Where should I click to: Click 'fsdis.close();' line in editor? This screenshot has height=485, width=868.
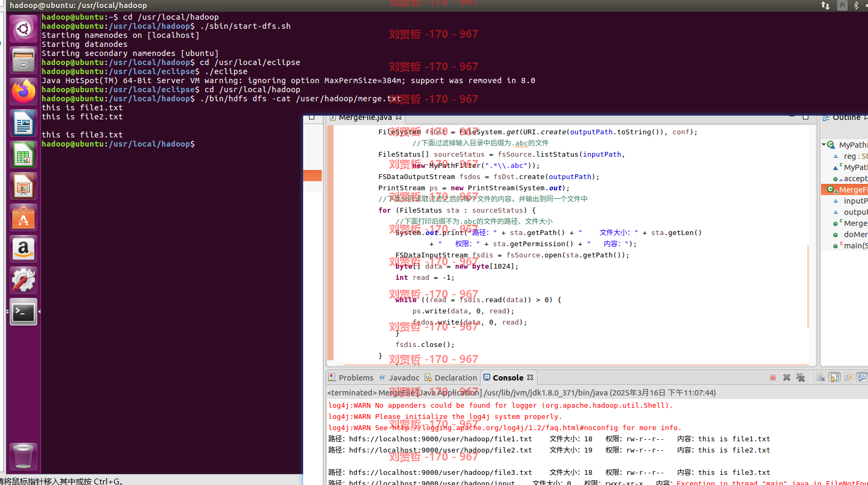[425, 345]
